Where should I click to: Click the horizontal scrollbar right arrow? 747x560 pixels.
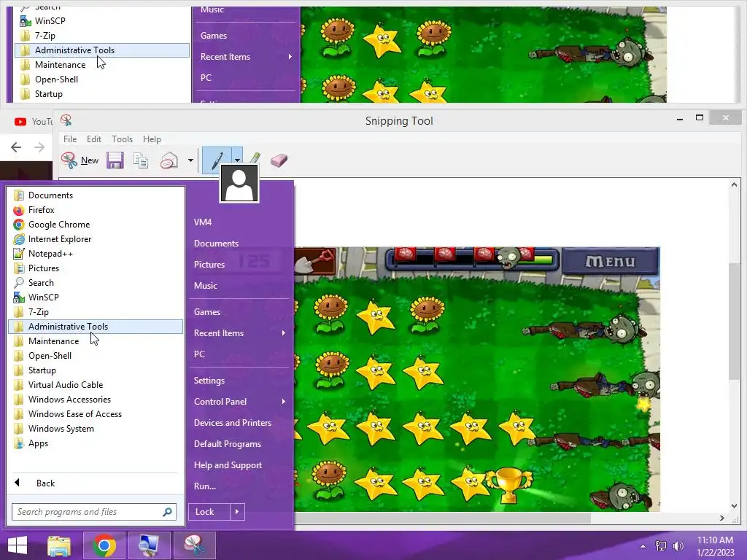[x=721, y=518]
